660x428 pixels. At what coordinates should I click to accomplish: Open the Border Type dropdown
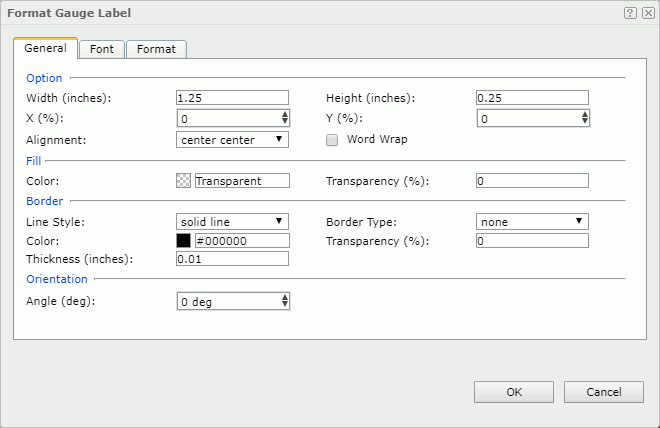pos(532,221)
